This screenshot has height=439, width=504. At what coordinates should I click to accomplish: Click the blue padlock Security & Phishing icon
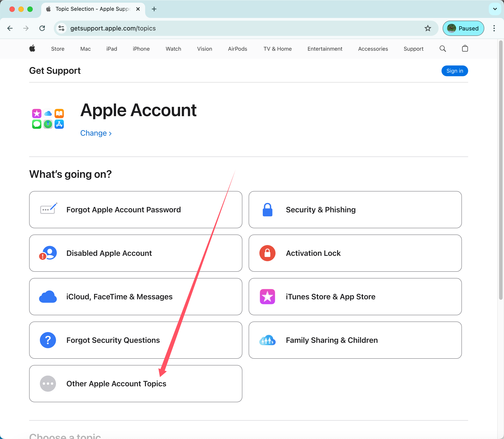pyautogui.click(x=267, y=210)
